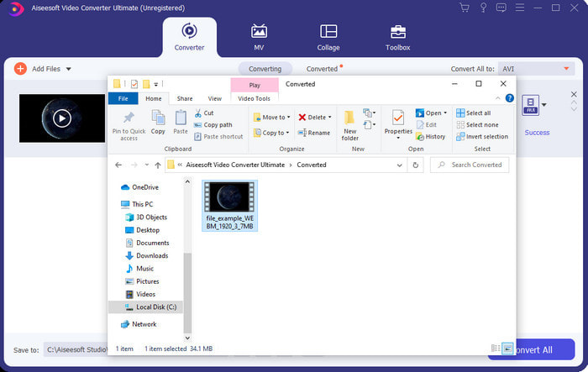
Task: Select the View ribbon tab
Action: tap(214, 98)
